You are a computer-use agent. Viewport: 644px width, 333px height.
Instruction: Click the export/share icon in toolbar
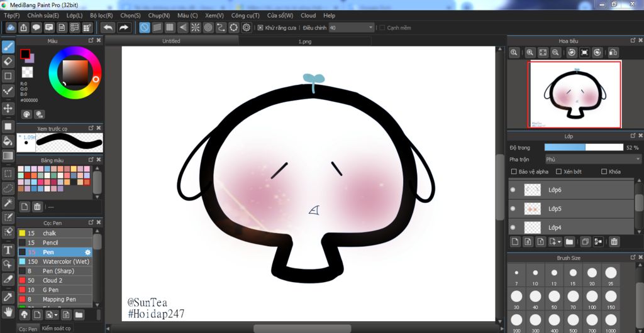tap(24, 28)
